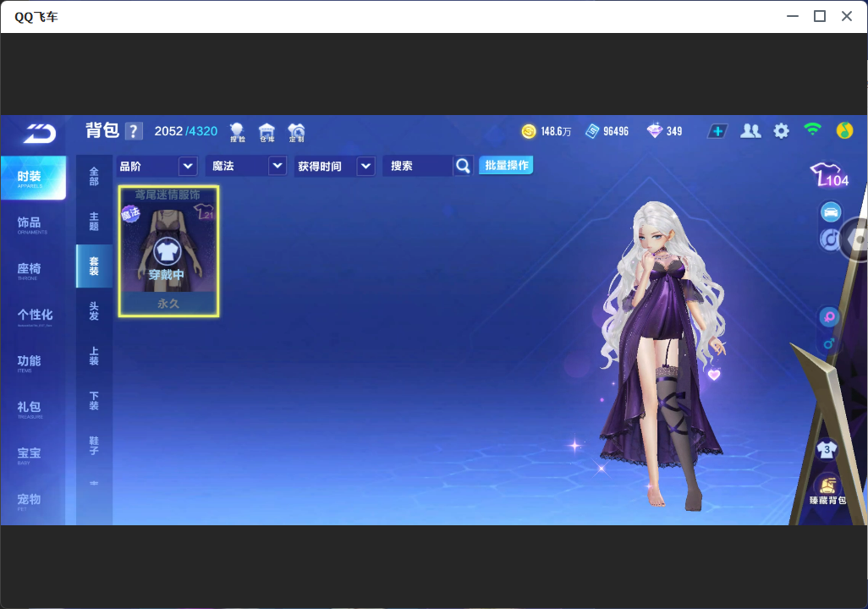868x609 pixels.
Task: Switch to 头发 hair subcategory
Action: 94,311
